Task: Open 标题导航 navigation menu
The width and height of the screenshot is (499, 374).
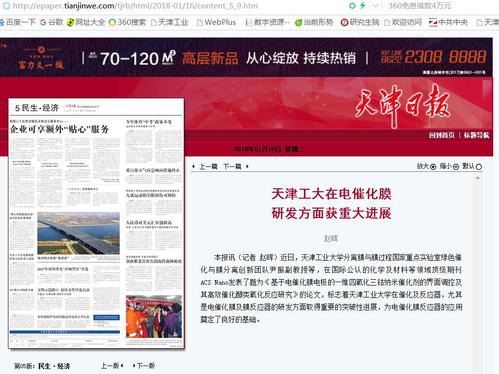Action: pos(476,135)
